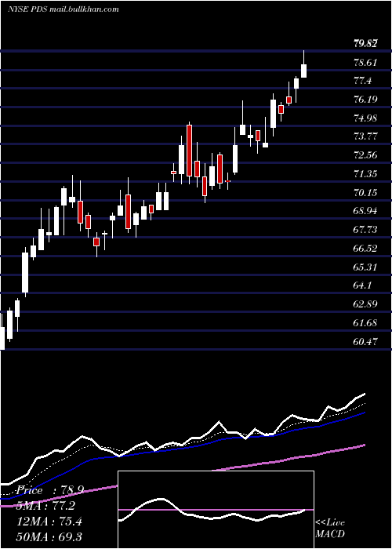Viewport: 392px width, 549px height.
Task: Click the NYSE PDS mail.bullkhan.com header text
Action: (x=64, y=9)
